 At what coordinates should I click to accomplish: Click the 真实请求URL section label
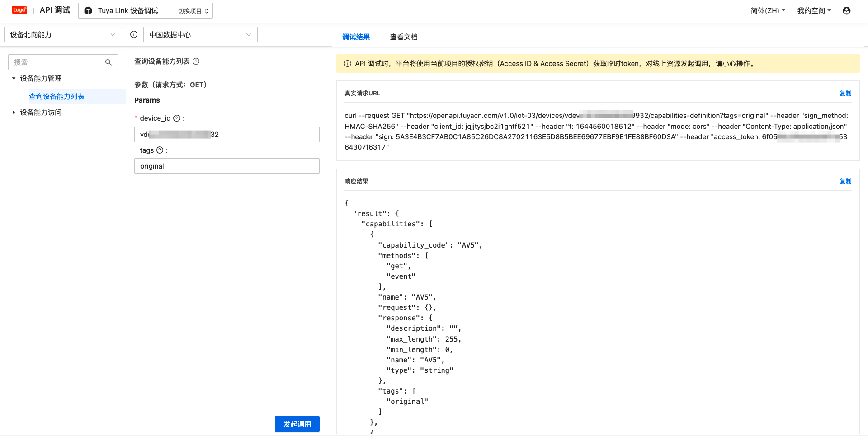tap(362, 93)
